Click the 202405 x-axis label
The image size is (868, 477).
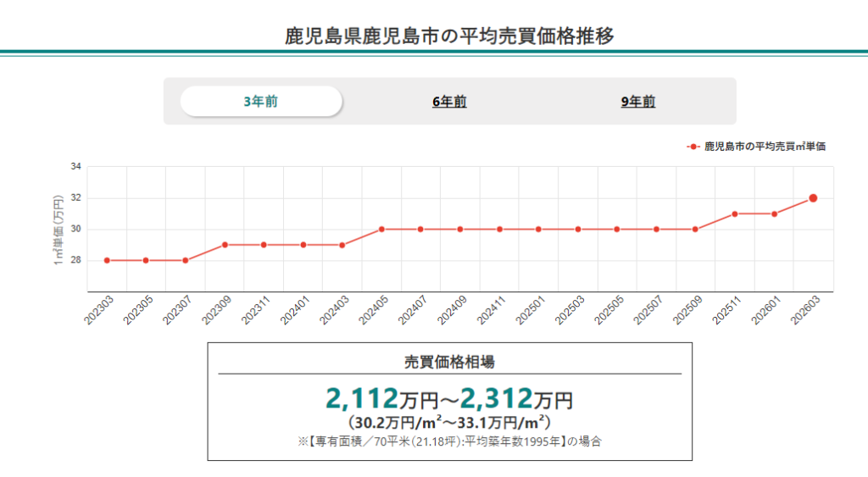coord(374,310)
